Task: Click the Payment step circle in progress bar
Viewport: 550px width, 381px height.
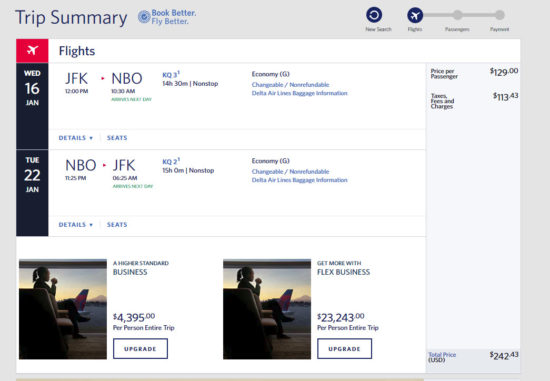Action: 500,15
